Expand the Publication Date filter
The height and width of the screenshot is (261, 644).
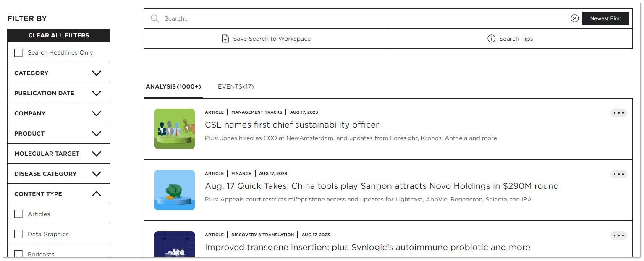click(x=59, y=93)
